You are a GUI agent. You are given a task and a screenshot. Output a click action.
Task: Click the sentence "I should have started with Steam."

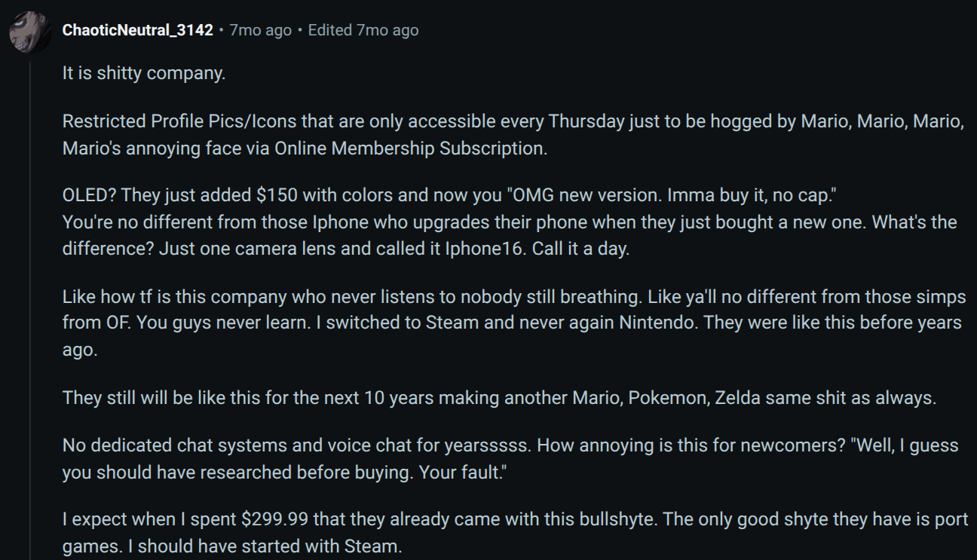(x=270, y=546)
